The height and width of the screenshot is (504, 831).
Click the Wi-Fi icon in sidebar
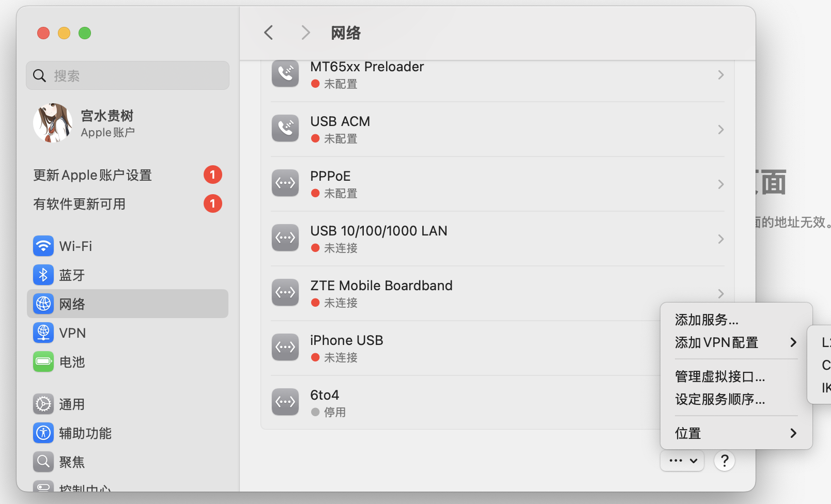coord(43,246)
